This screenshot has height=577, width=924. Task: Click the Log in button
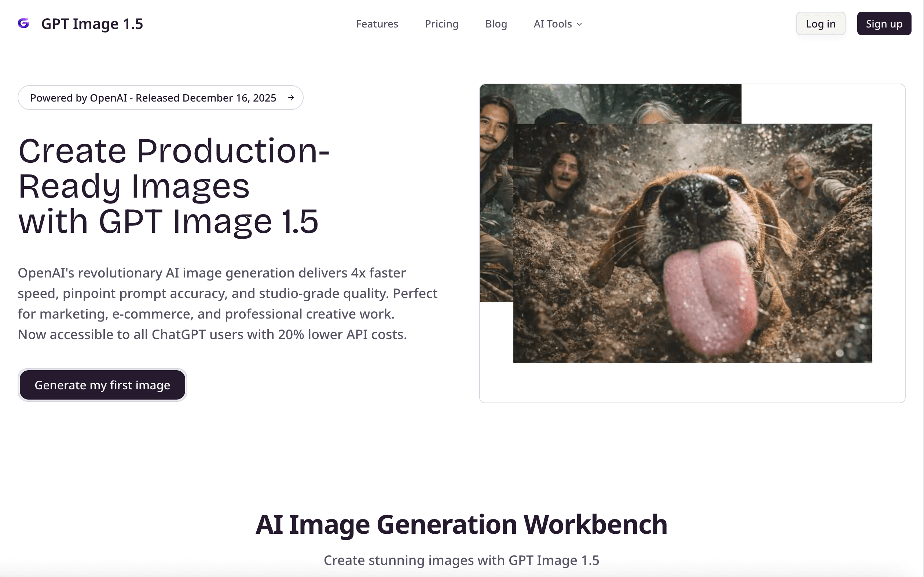click(x=821, y=23)
